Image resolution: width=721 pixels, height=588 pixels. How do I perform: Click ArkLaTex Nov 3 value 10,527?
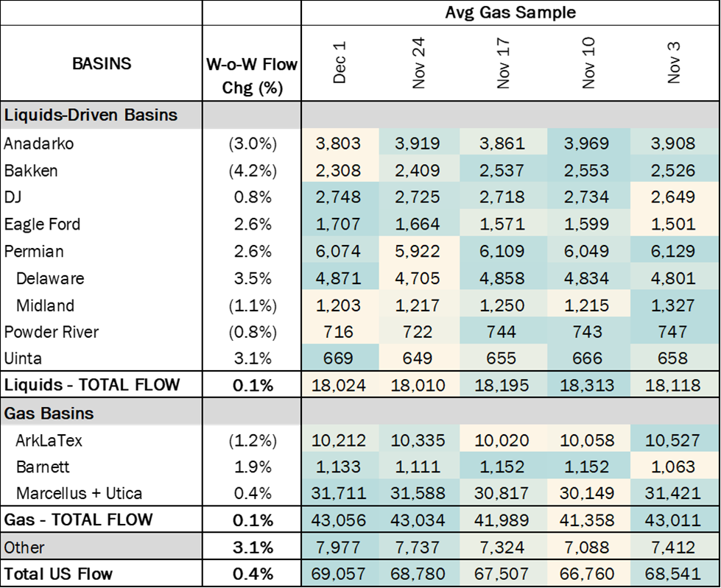pyautogui.click(x=673, y=441)
